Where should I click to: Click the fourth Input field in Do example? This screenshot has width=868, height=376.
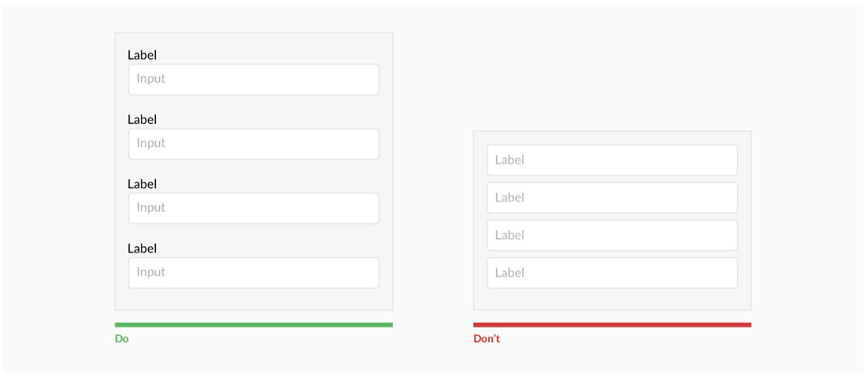tap(254, 272)
